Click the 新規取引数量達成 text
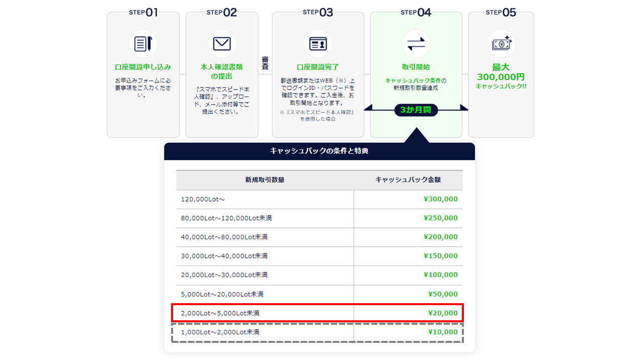644x362 pixels. click(x=416, y=88)
